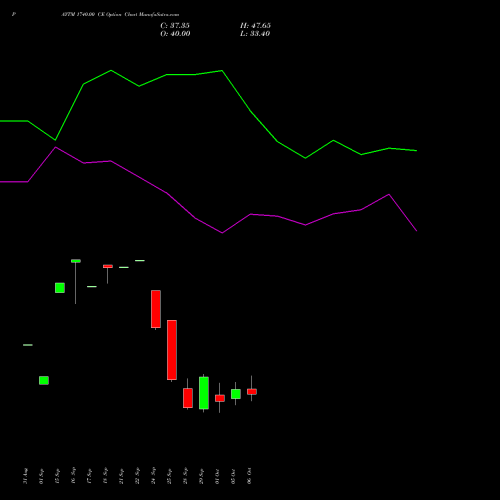This screenshot has height=500, width=500.
Task: Select the tall red candle above 25 Sep
Action: (x=172, y=350)
